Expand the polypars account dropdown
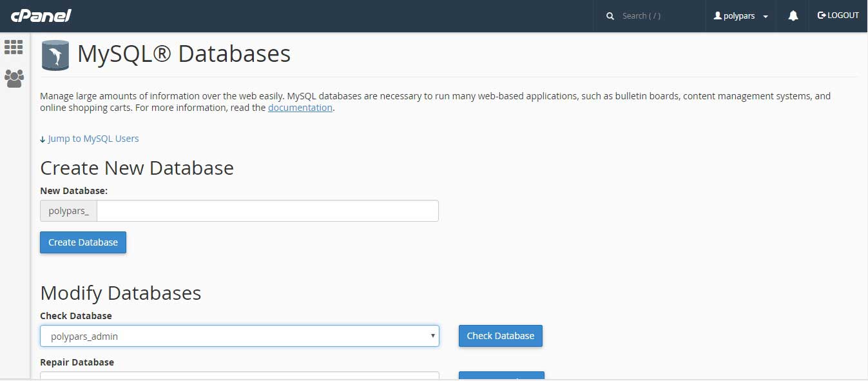868x381 pixels. (741, 15)
